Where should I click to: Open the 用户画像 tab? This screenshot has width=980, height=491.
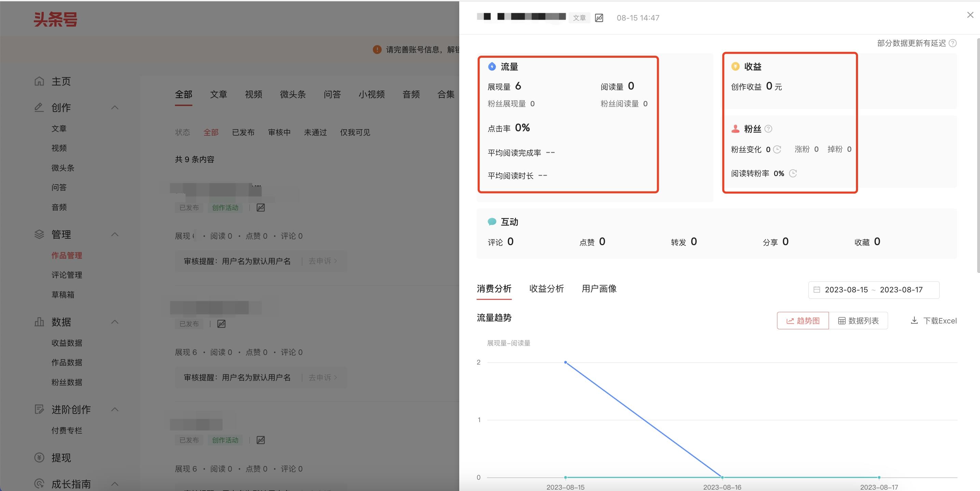click(x=599, y=289)
